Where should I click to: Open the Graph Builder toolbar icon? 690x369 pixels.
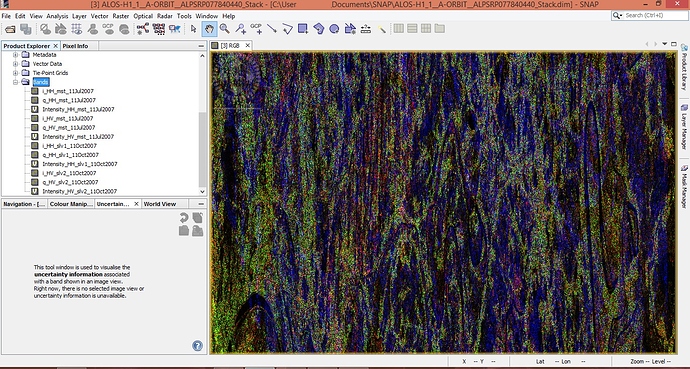pos(143,29)
